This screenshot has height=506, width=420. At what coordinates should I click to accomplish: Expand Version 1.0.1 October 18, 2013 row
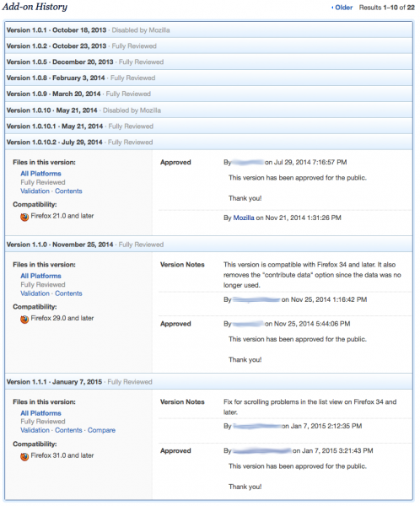pyautogui.click(x=208, y=30)
